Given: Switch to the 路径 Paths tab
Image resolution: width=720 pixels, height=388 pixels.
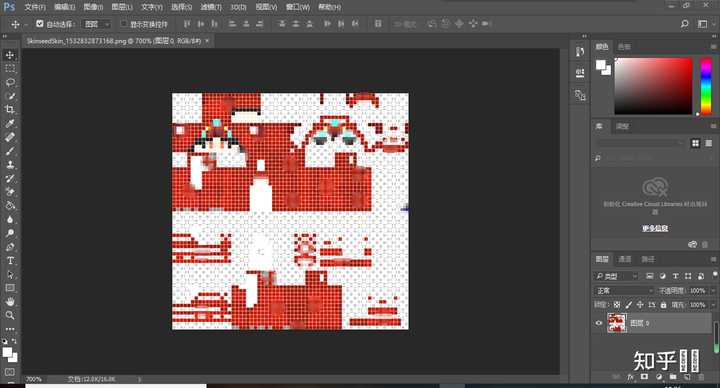Looking at the screenshot, I should point(648,259).
